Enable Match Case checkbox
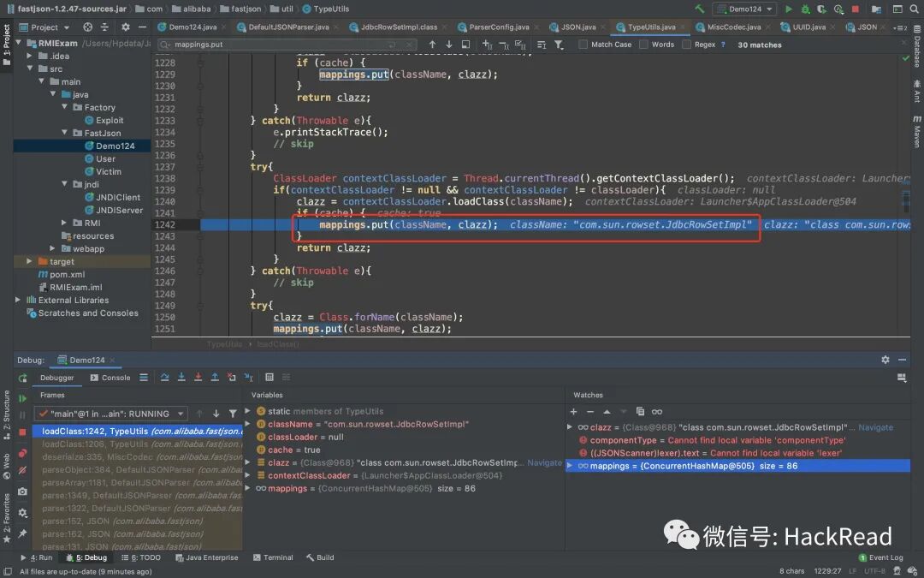 tap(583, 45)
